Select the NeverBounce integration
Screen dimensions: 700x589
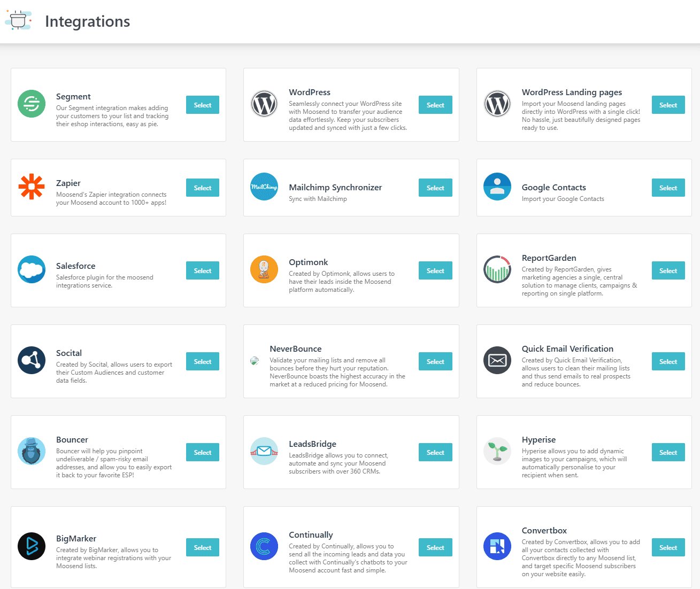tap(435, 361)
